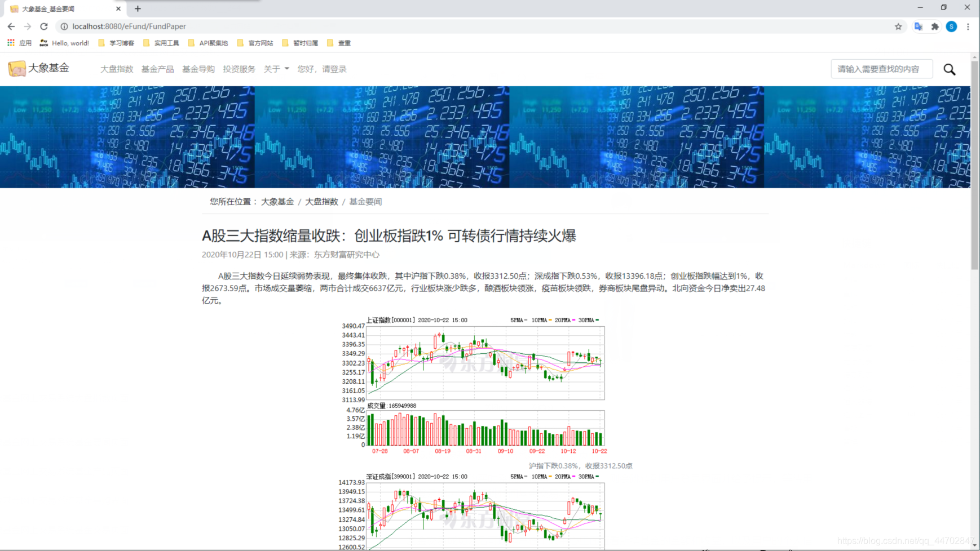This screenshot has height=551, width=980.
Task: Go back with the browser back arrow
Action: (x=11, y=26)
